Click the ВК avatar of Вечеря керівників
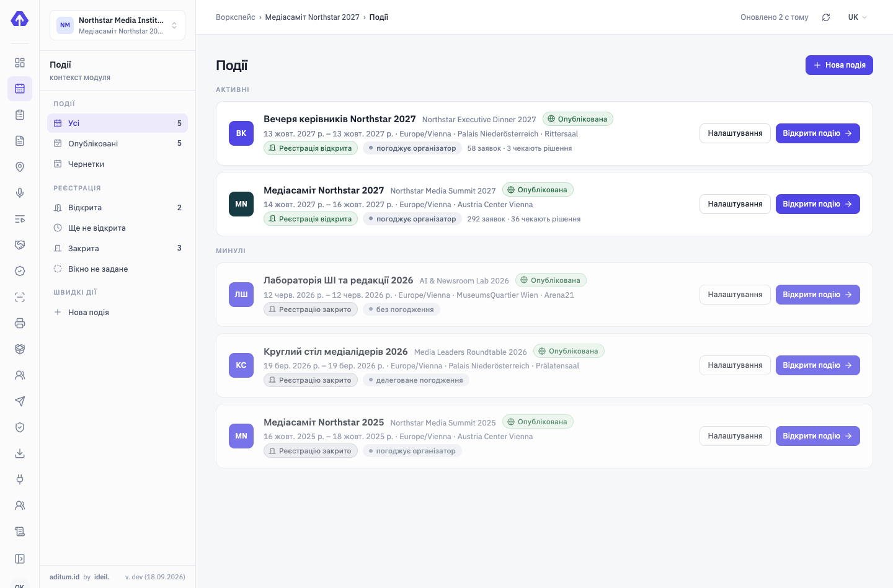893x588 pixels. click(x=241, y=133)
